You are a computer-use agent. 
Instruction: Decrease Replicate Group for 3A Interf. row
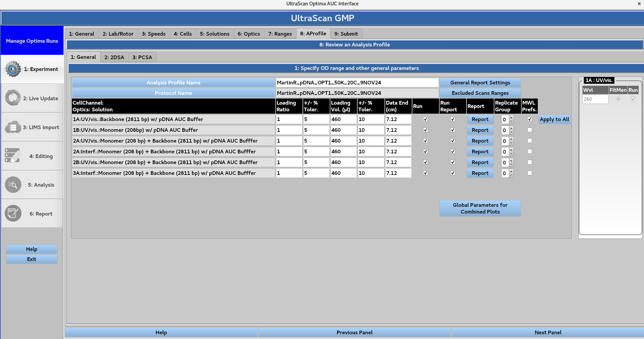[511, 175]
